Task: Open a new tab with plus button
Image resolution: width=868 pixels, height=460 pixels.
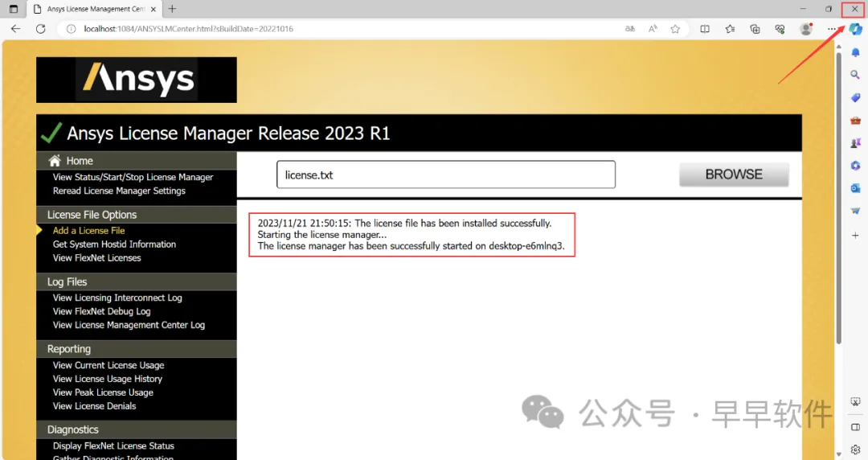Action: pos(172,9)
